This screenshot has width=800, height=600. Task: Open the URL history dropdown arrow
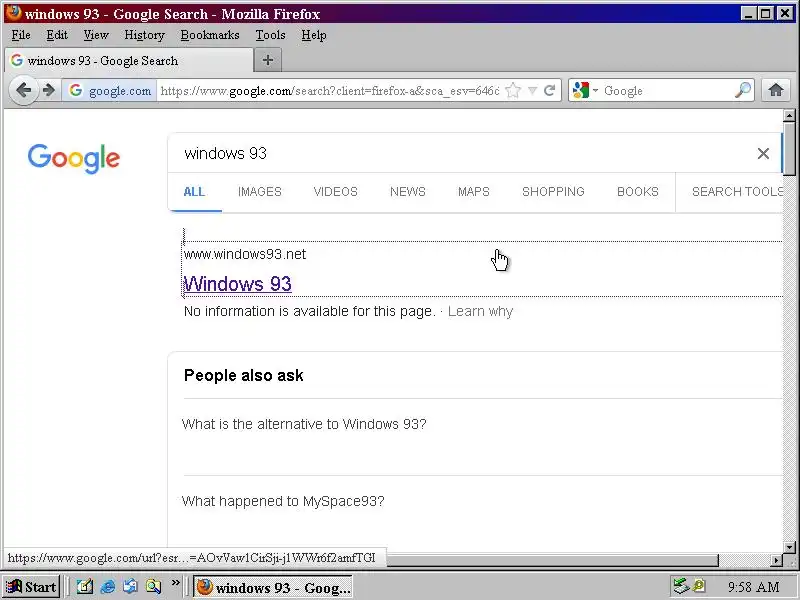532,91
